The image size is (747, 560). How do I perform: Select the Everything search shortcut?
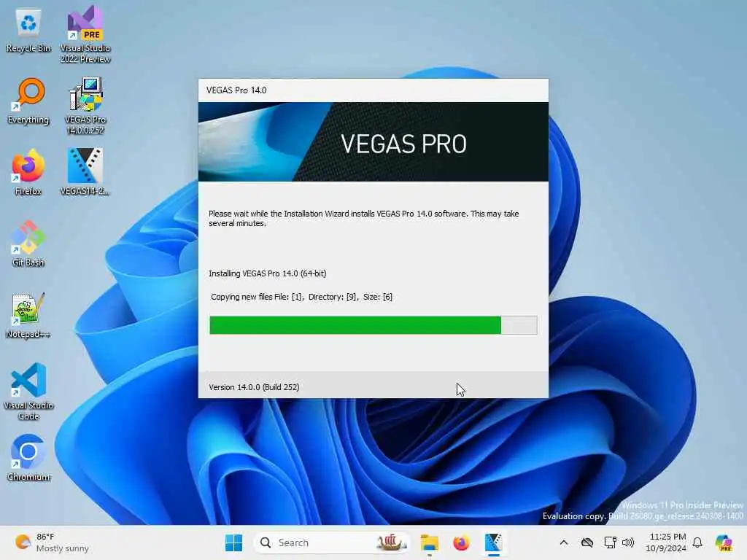coord(28,101)
